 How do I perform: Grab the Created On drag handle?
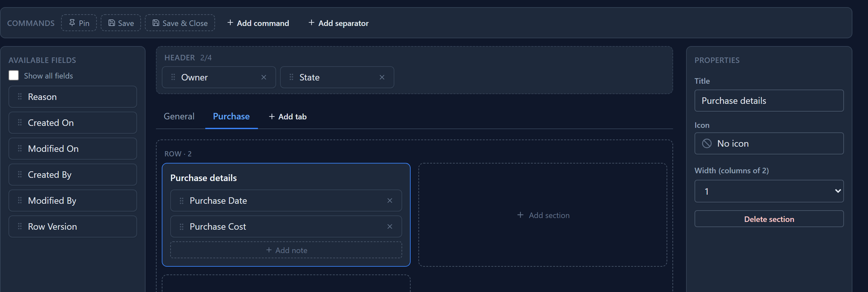pyautogui.click(x=20, y=122)
